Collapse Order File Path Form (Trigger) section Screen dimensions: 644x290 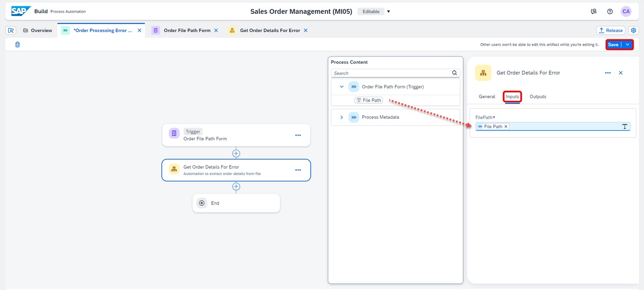[342, 87]
